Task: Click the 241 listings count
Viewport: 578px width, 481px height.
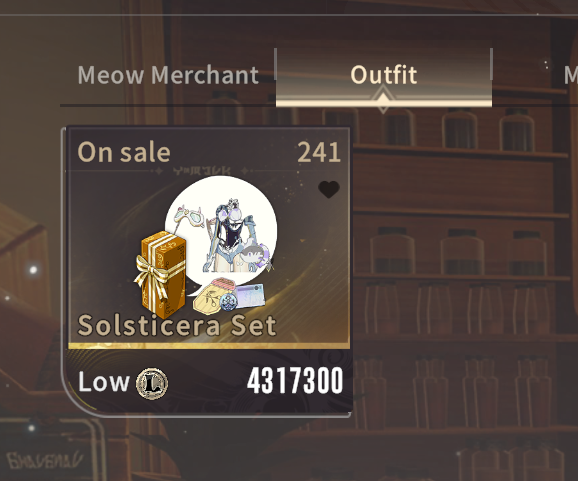Action: click(x=318, y=152)
